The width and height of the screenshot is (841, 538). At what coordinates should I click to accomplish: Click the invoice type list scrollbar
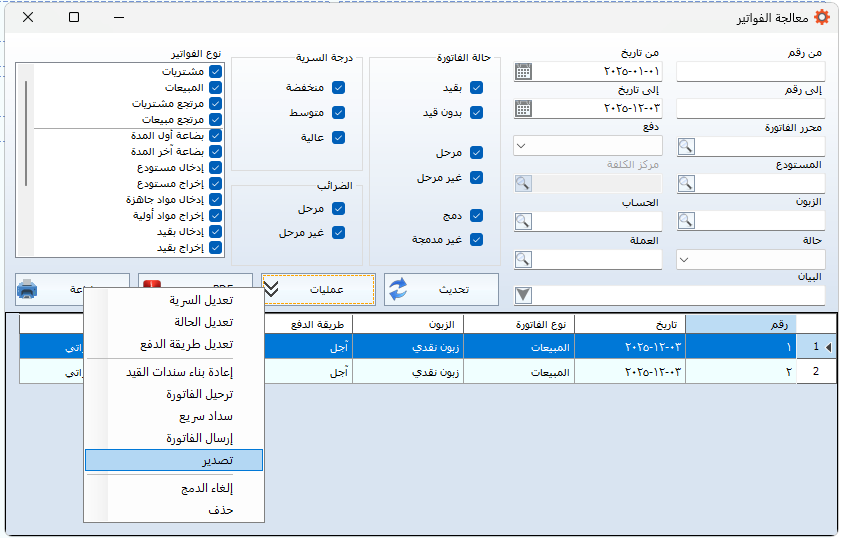[x=27, y=160]
